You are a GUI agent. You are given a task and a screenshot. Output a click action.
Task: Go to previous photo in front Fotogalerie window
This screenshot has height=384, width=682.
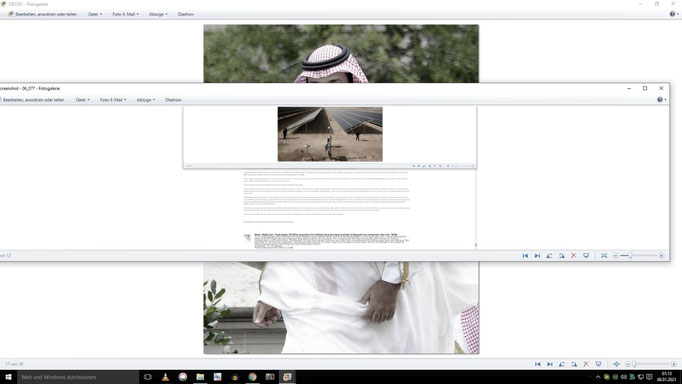tap(525, 256)
